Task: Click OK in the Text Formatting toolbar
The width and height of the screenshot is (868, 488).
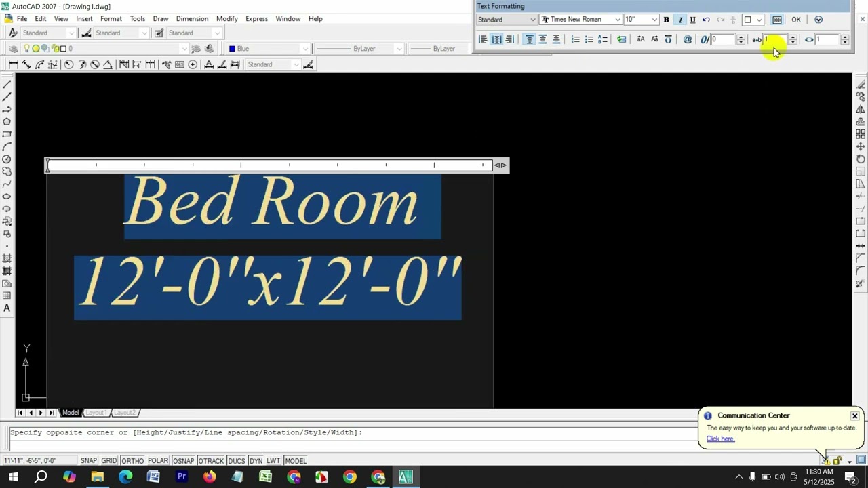Action: pyautogui.click(x=795, y=20)
